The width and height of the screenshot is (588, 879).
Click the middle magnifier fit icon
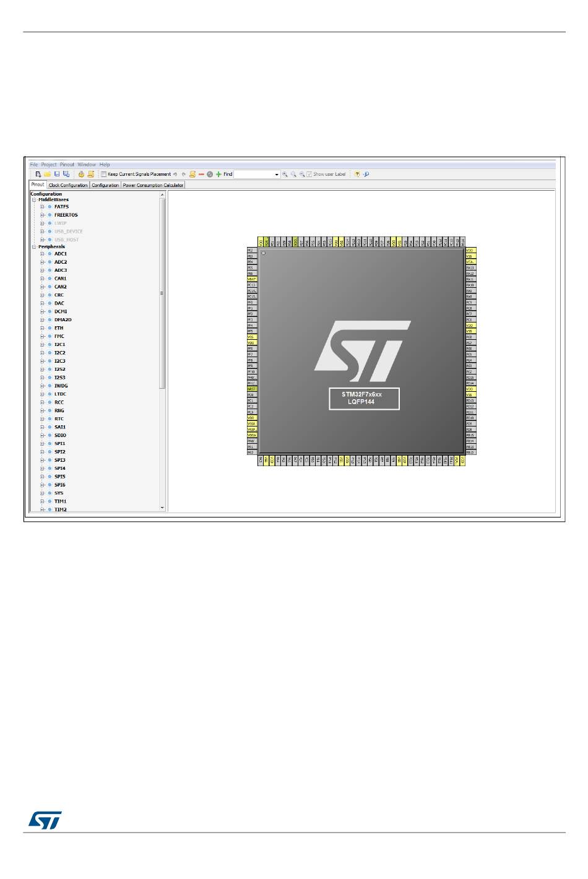pos(293,174)
